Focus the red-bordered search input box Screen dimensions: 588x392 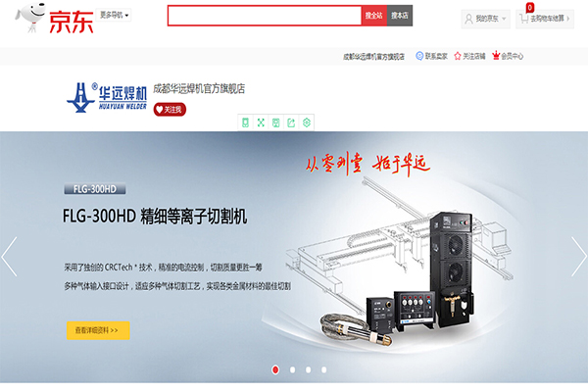click(265, 16)
